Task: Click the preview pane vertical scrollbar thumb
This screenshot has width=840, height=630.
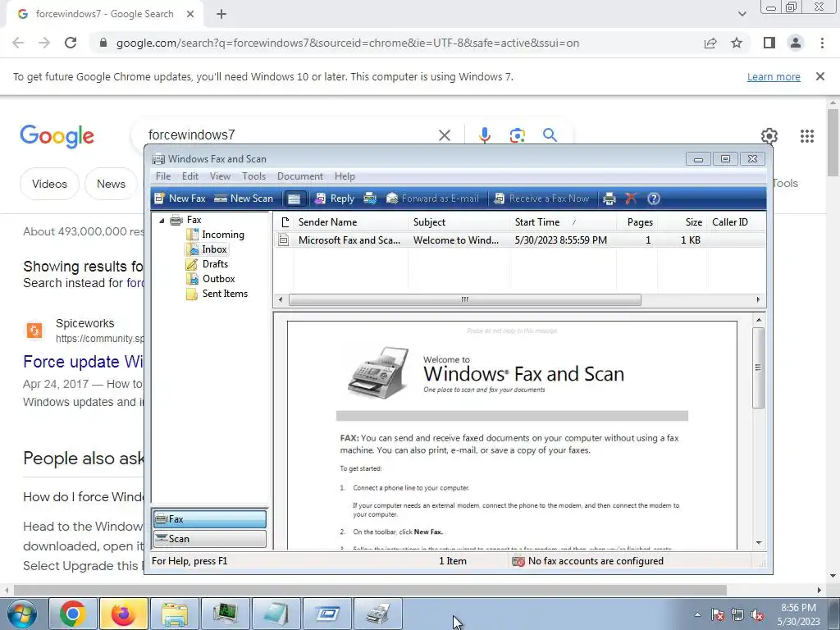Action: 758,367
